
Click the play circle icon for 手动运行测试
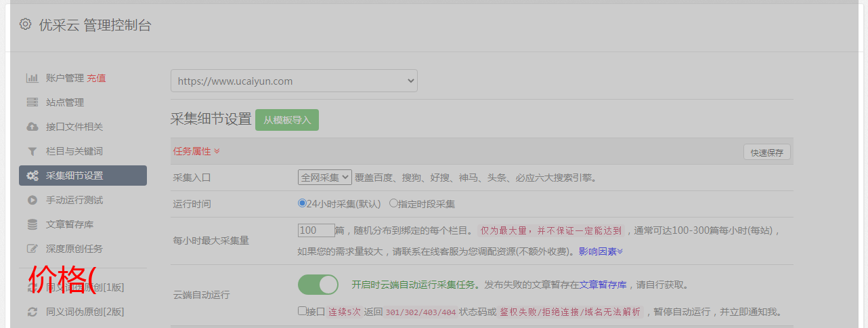point(32,200)
